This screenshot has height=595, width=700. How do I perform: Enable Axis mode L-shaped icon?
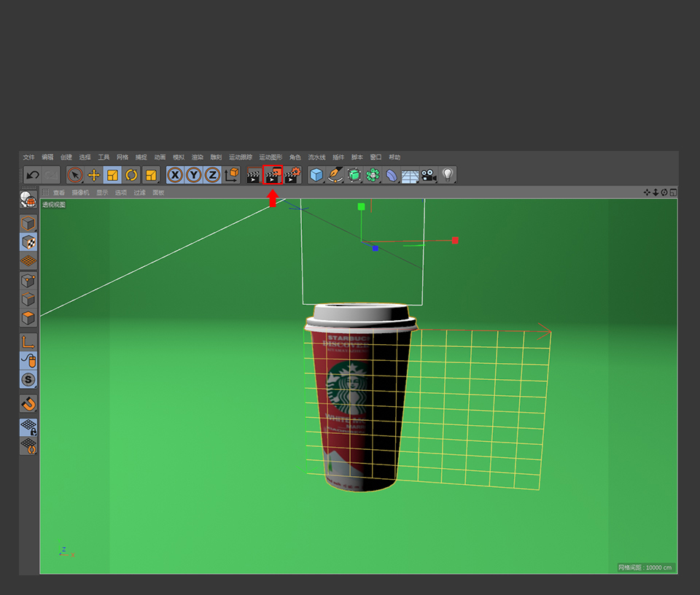click(28, 343)
